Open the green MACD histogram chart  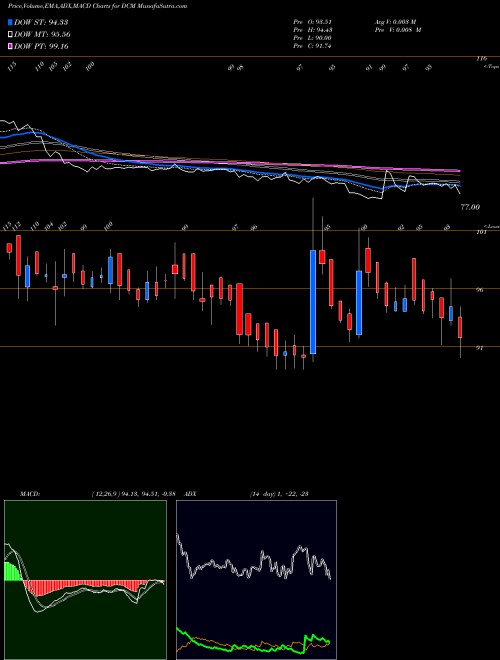(x=85, y=580)
